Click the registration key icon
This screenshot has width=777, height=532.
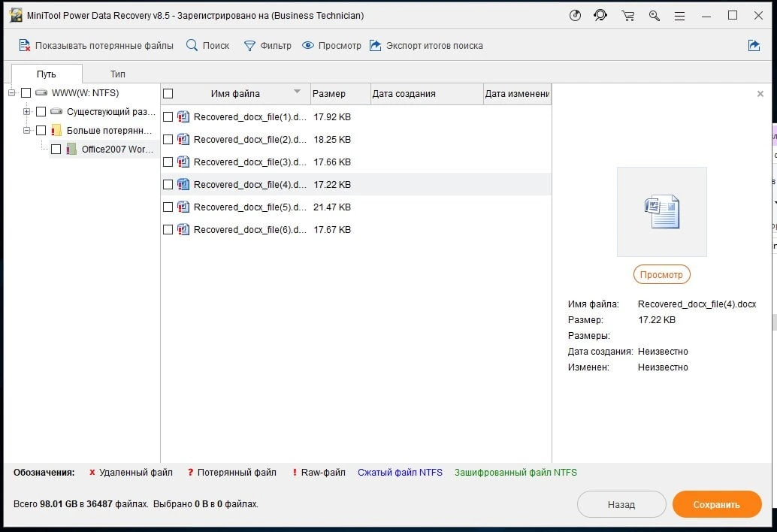click(654, 16)
